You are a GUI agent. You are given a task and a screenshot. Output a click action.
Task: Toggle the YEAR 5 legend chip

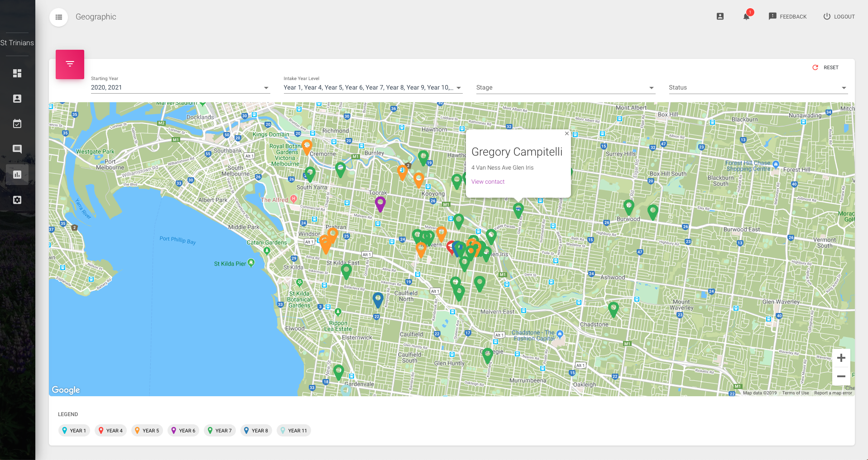[x=147, y=431]
